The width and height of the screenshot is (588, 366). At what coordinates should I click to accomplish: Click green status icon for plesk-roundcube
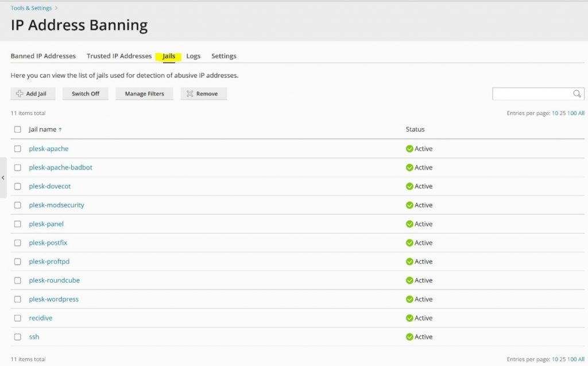pos(409,280)
